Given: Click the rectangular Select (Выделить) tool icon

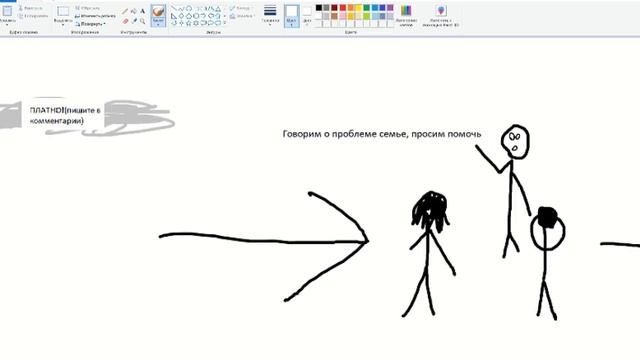Looking at the screenshot, I should coord(63,11).
